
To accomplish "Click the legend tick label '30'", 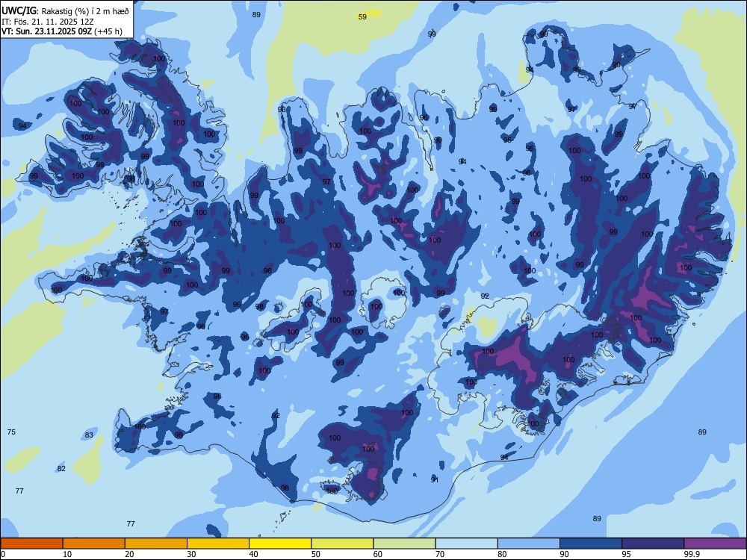I will pyautogui.click(x=191, y=554).
